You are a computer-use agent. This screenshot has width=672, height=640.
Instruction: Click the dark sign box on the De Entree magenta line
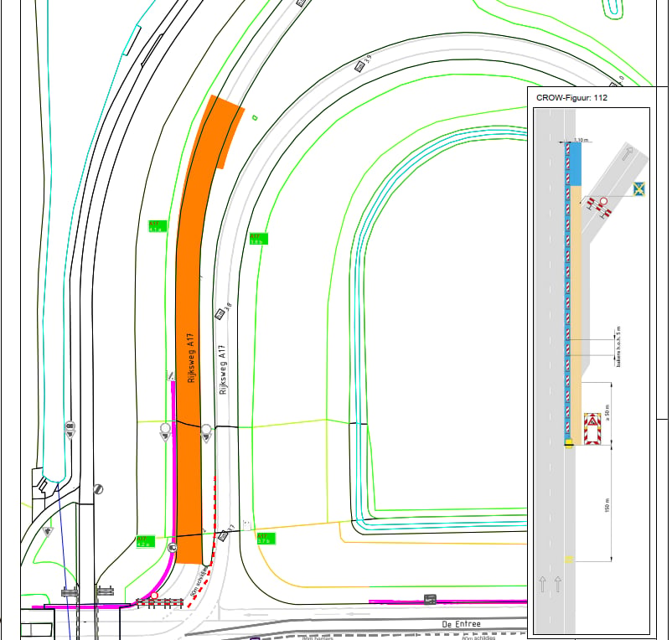click(430, 599)
